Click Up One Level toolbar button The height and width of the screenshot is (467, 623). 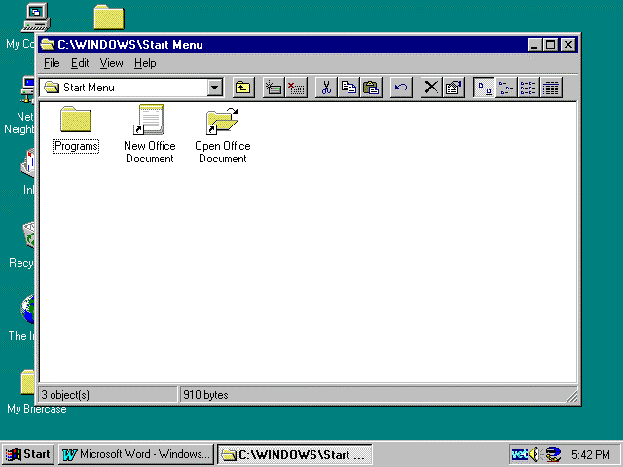coord(243,88)
